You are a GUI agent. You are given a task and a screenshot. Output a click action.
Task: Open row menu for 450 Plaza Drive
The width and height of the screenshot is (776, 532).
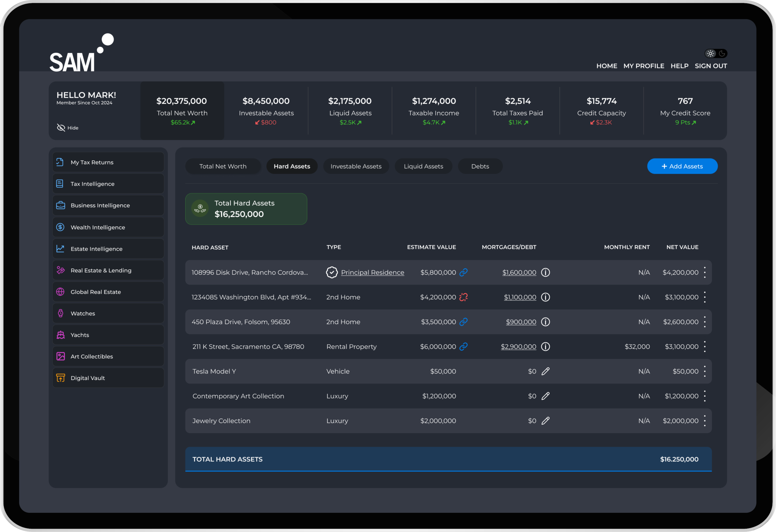point(704,322)
